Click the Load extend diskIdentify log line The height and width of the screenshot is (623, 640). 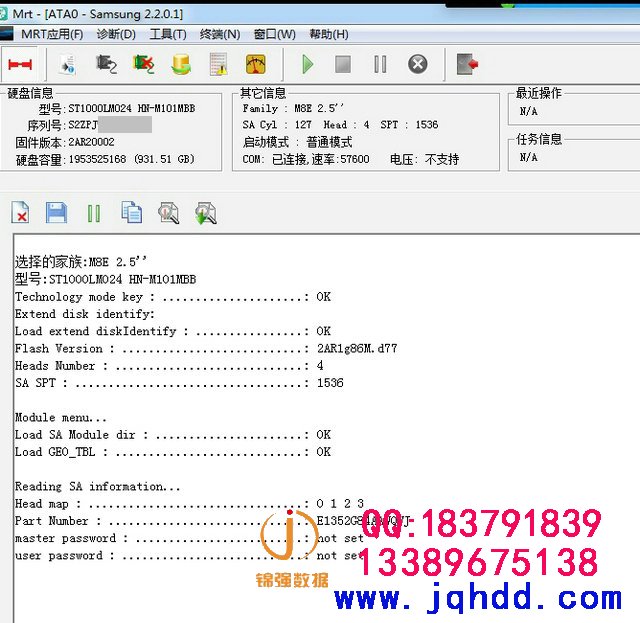(173, 331)
